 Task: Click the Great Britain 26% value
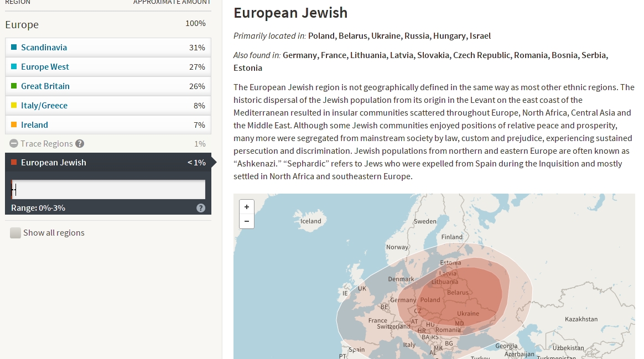(197, 86)
